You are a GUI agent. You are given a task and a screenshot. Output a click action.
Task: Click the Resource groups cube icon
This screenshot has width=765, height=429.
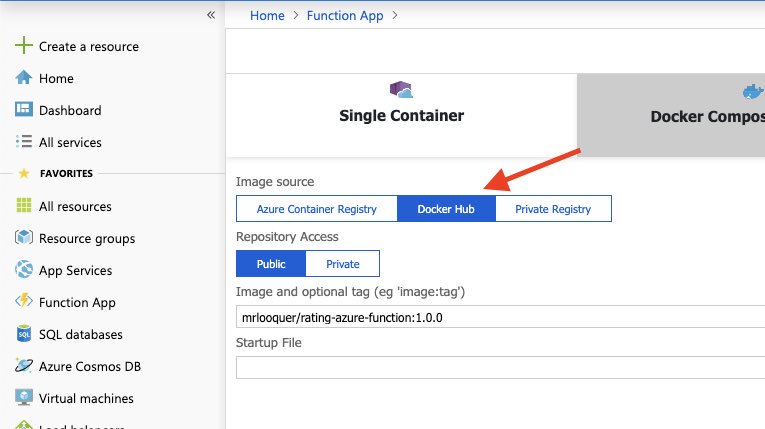pos(23,237)
